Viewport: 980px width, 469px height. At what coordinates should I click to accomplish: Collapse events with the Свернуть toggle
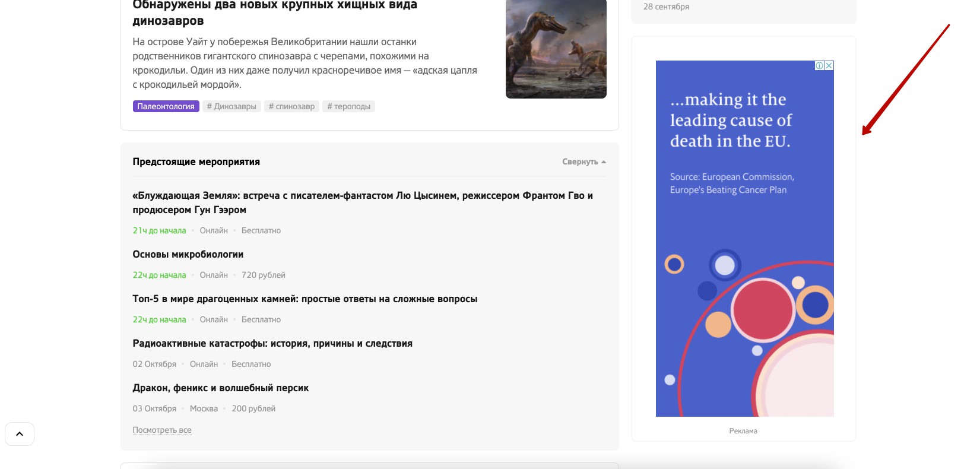[583, 161]
